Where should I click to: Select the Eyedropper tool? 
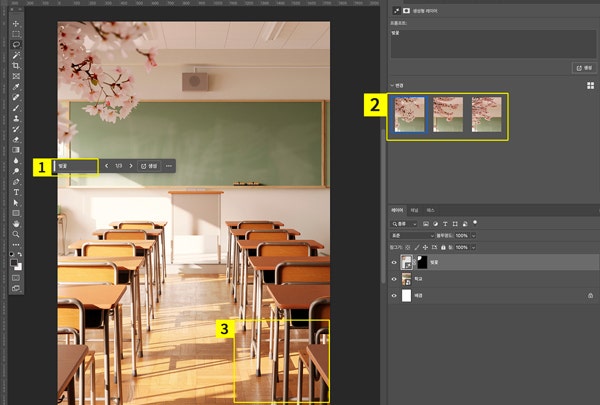click(x=16, y=87)
